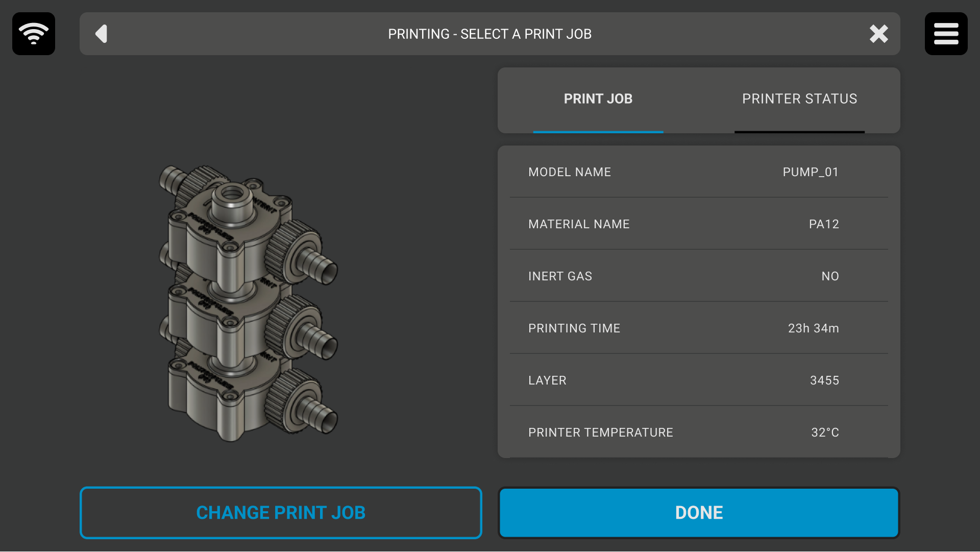This screenshot has height=552, width=980.
Task: Click the PUMP_01 model name value
Action: tap(811, 172)
